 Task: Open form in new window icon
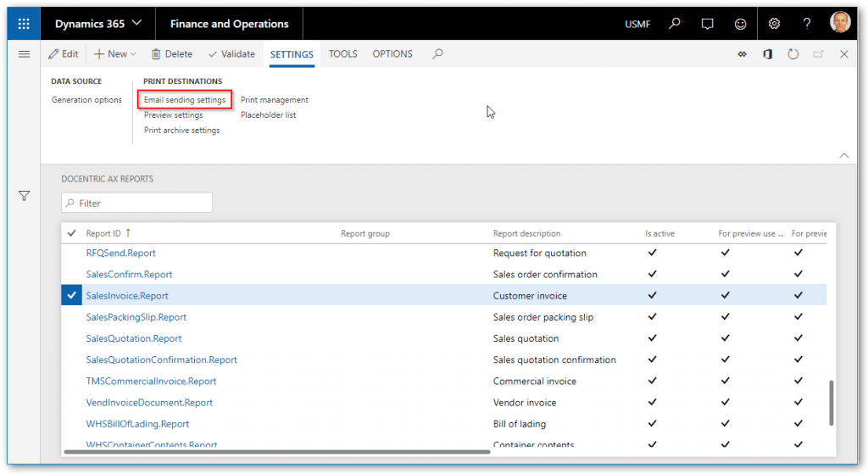[x=818, y=53]
